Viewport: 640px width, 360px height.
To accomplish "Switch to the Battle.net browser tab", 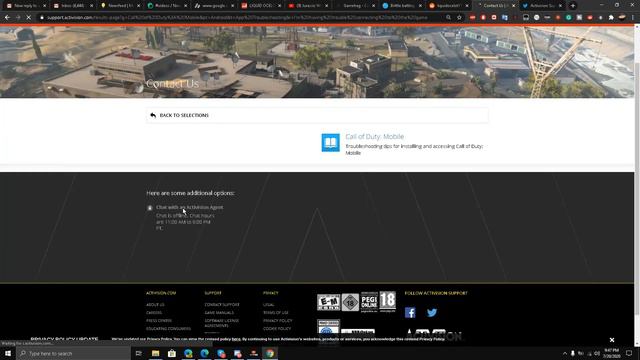I will (x=402, y=6).
